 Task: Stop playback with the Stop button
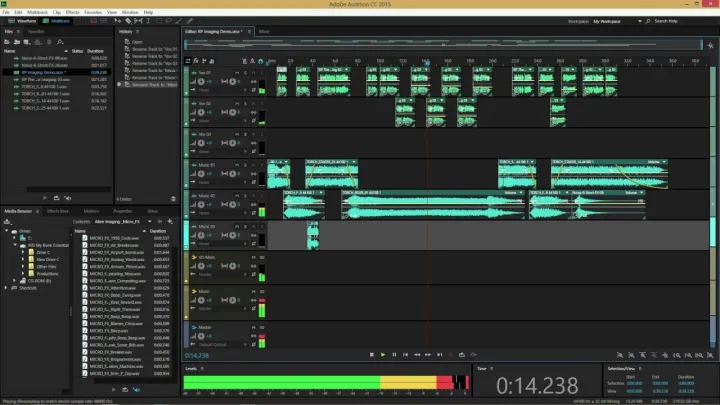(371, 354)
